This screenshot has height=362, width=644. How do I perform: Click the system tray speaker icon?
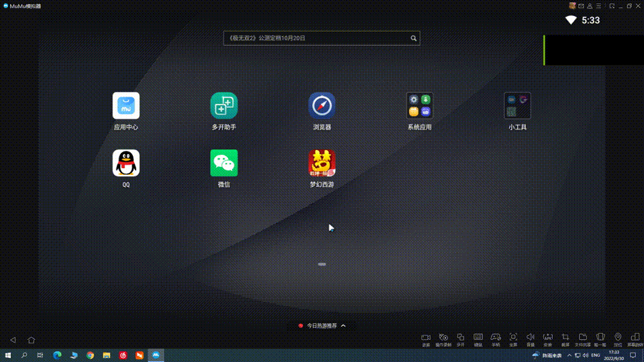click(x=585, y=355)
